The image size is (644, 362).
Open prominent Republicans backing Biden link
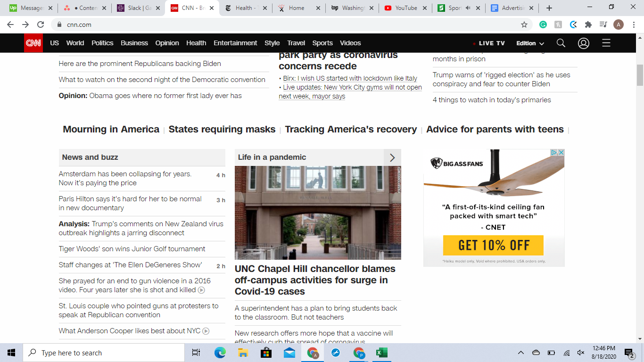point(140,64)
